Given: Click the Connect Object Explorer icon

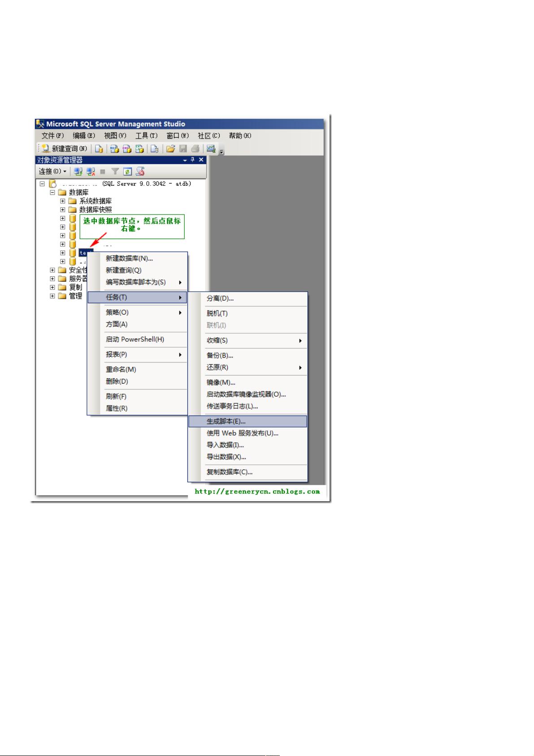Looking at the screenshot, I should tap(78, 171).
